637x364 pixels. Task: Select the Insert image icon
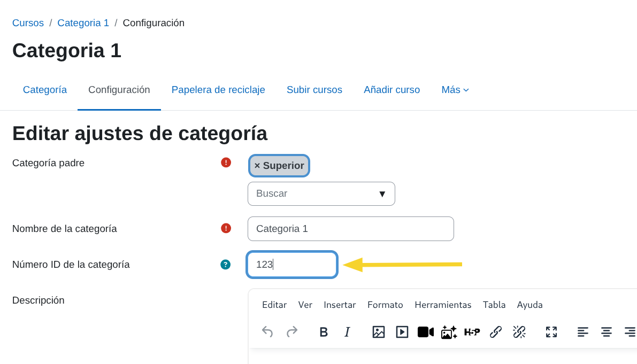tap(379, 332)
